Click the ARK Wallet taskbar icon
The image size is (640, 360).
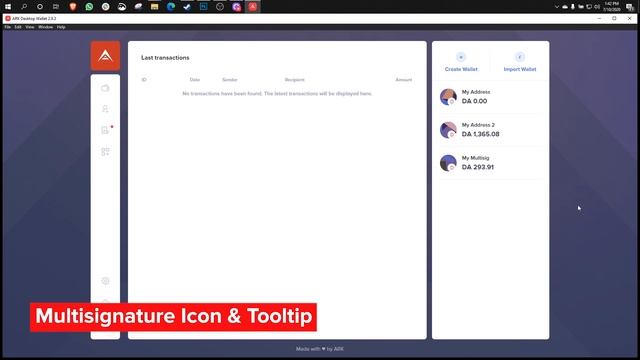tap(253, 7)
